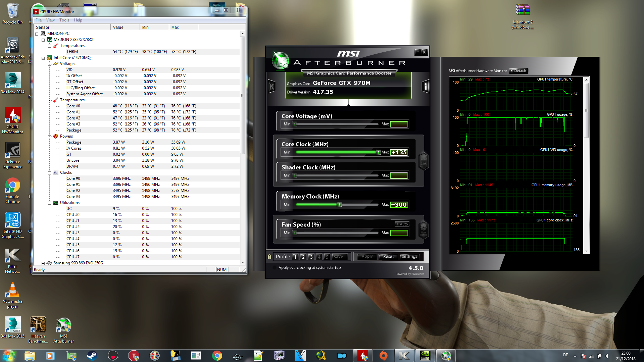Enable Apply overclocking at system startup

point(275,268)
